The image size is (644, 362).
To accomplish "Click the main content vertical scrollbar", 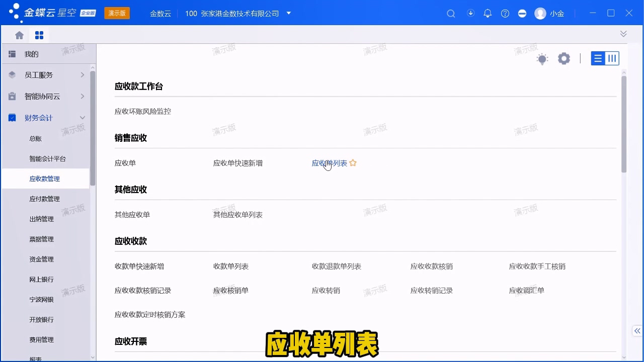I will pyautogui.click(x=624, y=124).
